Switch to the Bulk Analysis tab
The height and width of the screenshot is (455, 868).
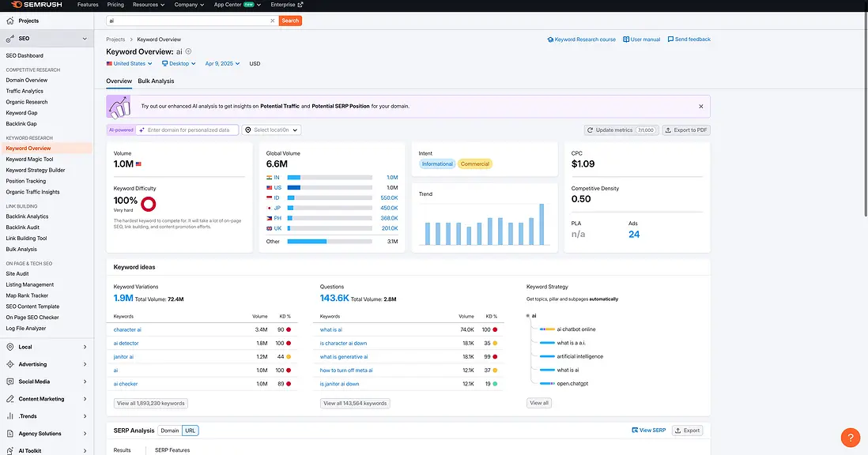[x=155, y=81]
